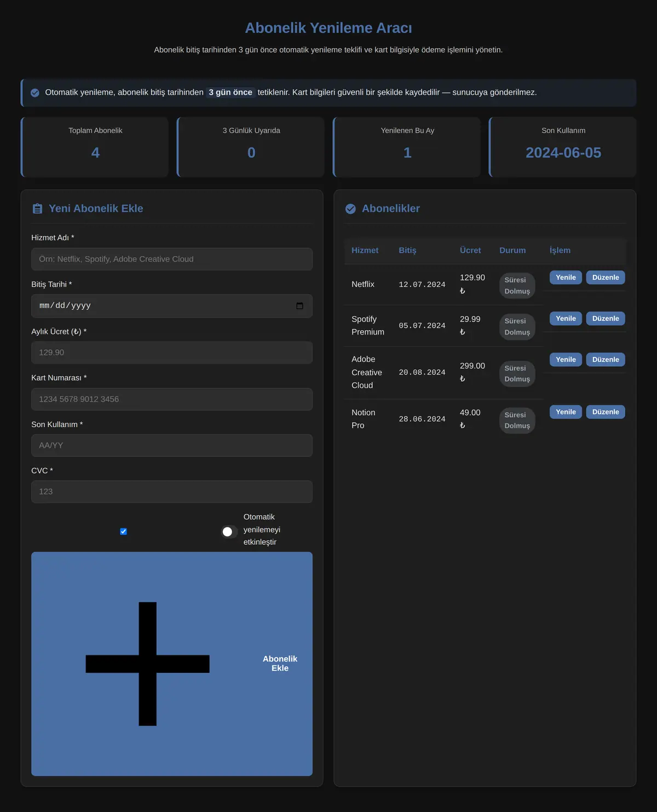
Task: Edit the Netflix subscription
Action: (x=606, y=278)
